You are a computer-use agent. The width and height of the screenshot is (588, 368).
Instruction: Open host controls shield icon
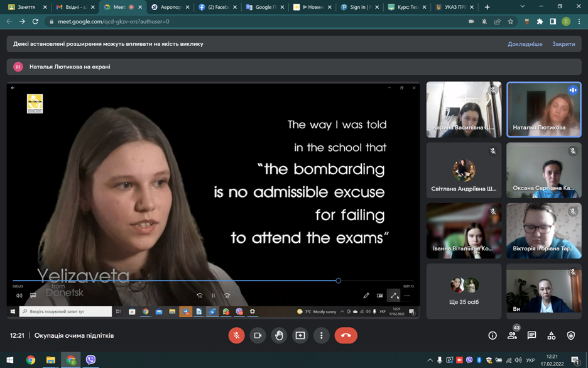pyautogui.click(x=570, y=336)
